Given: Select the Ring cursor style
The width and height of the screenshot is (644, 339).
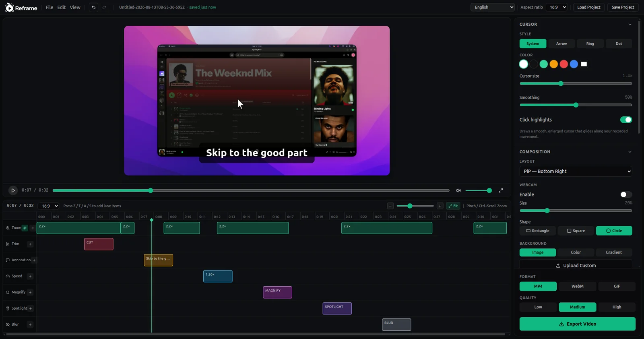Looking at the screenshot, I should 590,43.
